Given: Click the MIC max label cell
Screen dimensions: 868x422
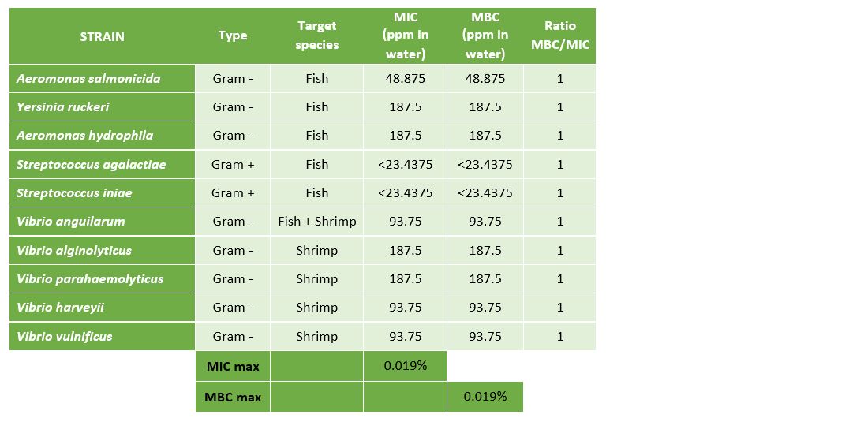Looking at the screenshot, I should tap(233, 366).
